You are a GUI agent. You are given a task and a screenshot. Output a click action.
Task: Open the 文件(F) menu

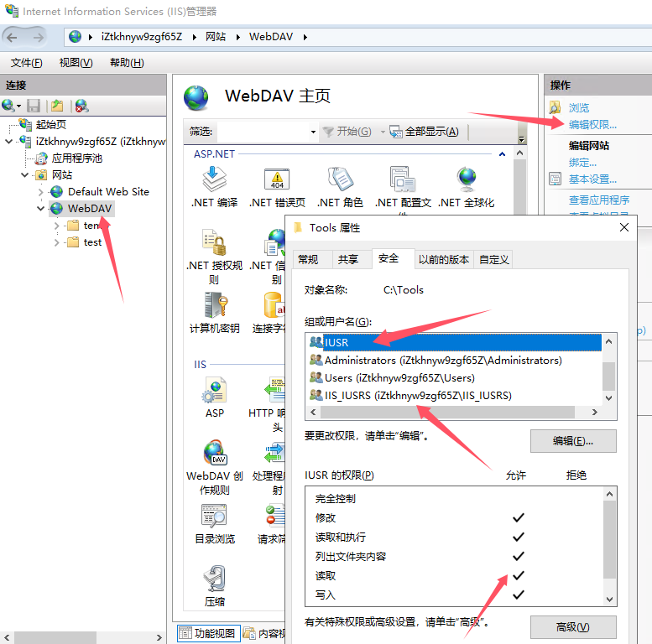[x=27, y=63]
